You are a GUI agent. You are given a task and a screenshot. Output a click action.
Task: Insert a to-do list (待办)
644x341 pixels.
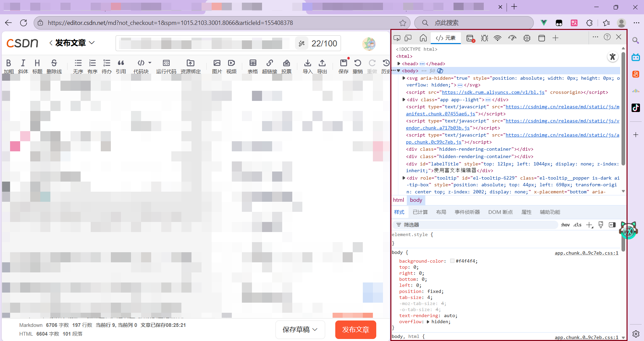[x=106, y=66]
